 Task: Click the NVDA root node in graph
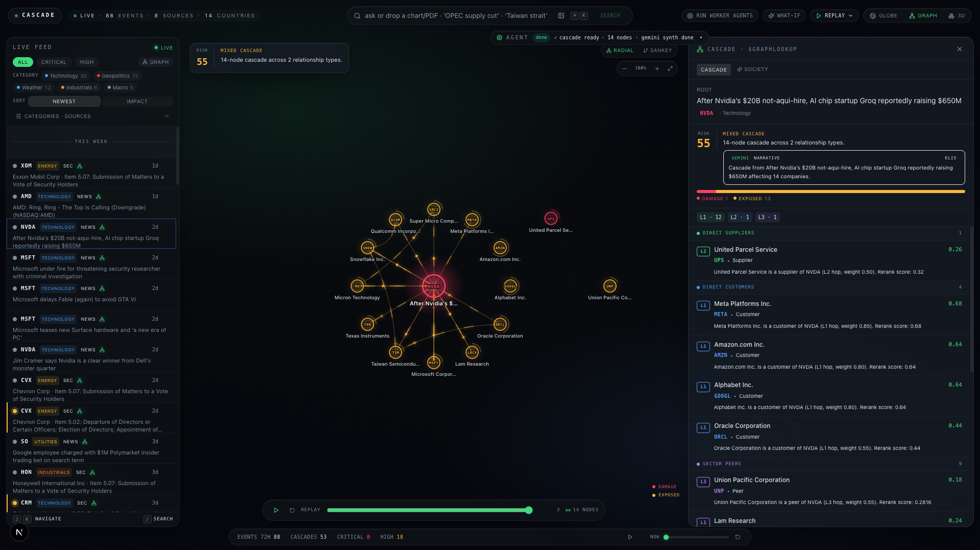point(434,286)
